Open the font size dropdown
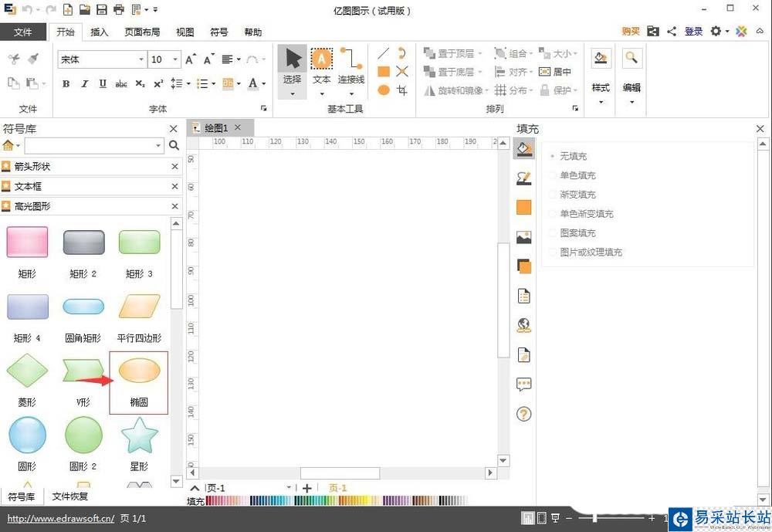 pos(175,59)
